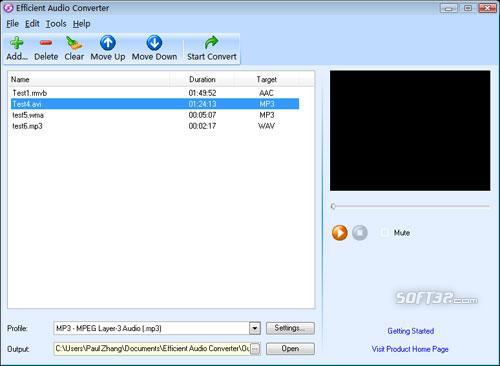Click the Add files toolbar icon
Screen dimensions: 500x366
(x=16, y=43)
